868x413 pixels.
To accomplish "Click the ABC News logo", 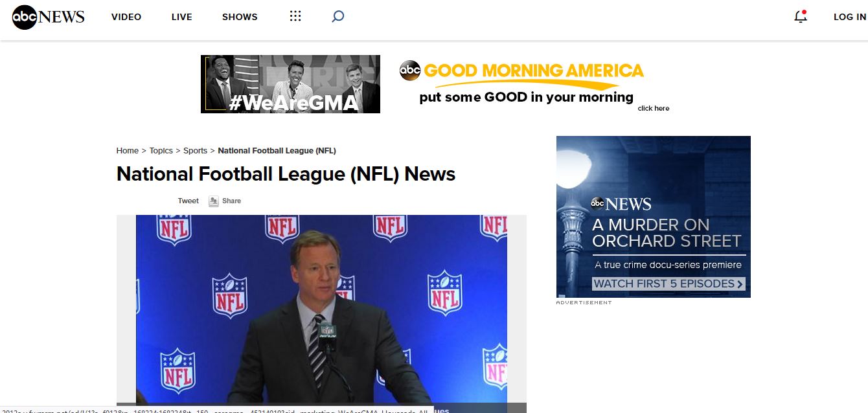I will (x=49, y=17).
